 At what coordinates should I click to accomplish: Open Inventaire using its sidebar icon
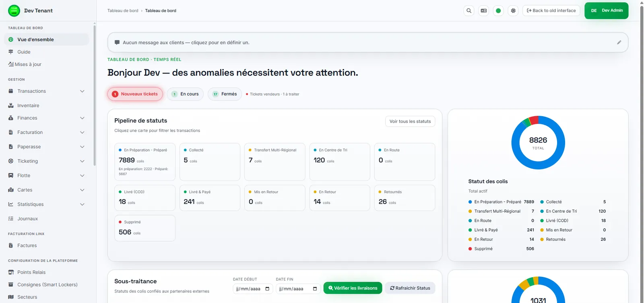tap(11, 105)
